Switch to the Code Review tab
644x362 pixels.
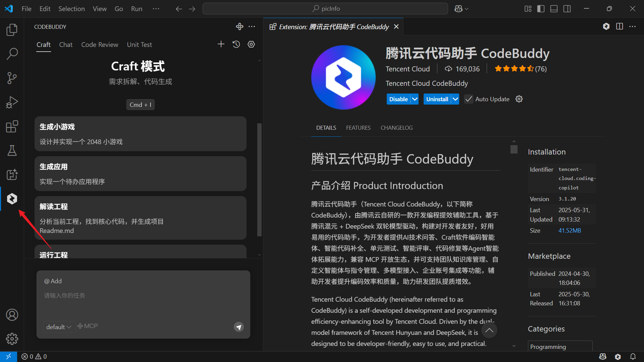(x=100, y=45)
